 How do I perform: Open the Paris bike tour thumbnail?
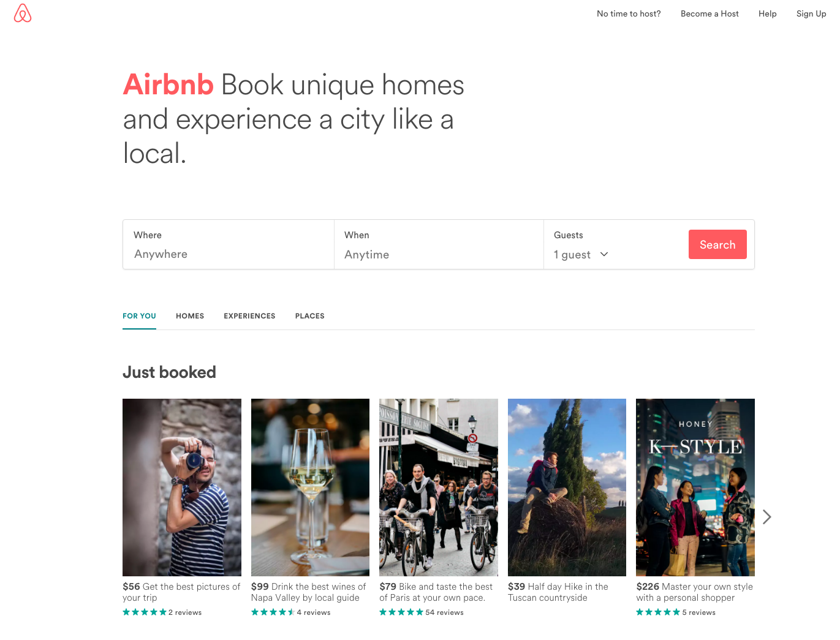pos(439,488)
